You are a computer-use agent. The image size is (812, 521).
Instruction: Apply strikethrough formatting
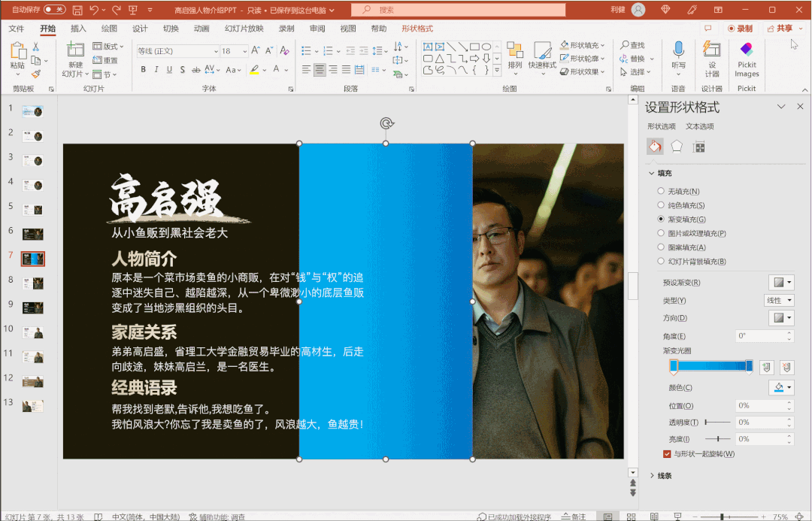pos(195,69)
